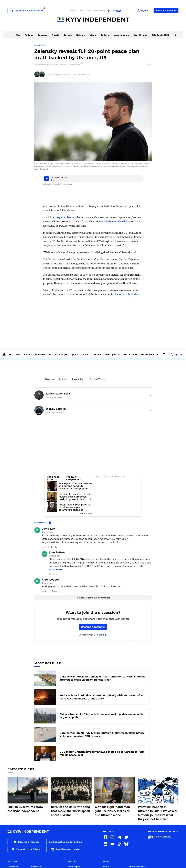
Task: Expand John Sutton's comment with Read more
Action: click(56, 570)
